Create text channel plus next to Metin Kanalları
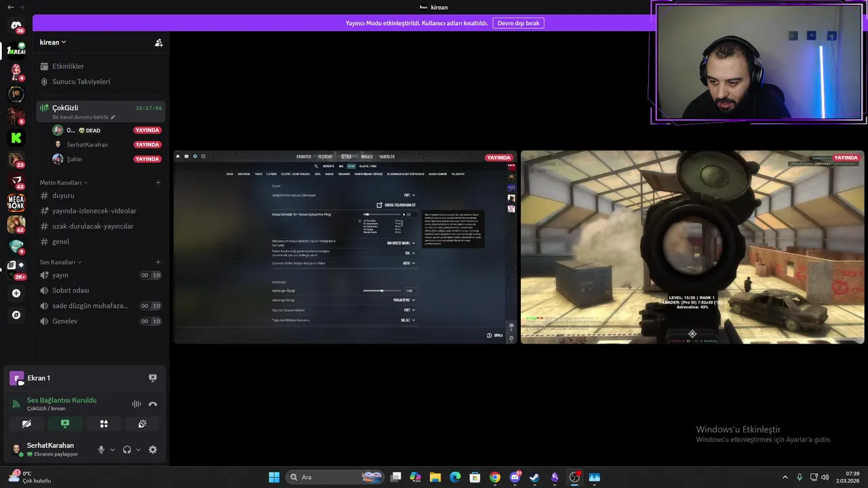The height and width of the screenshot is (488, 868). pyautogui.click(x=158, y=182)
